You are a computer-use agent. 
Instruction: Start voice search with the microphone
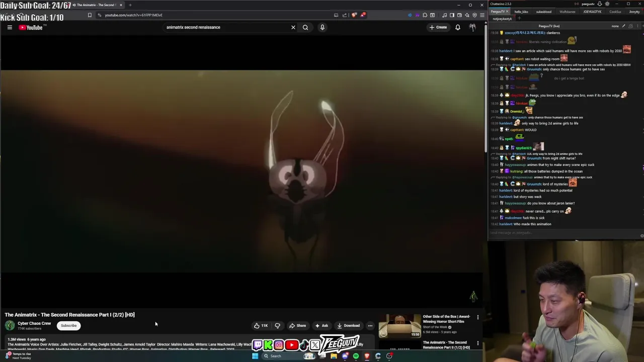(323, 28)
